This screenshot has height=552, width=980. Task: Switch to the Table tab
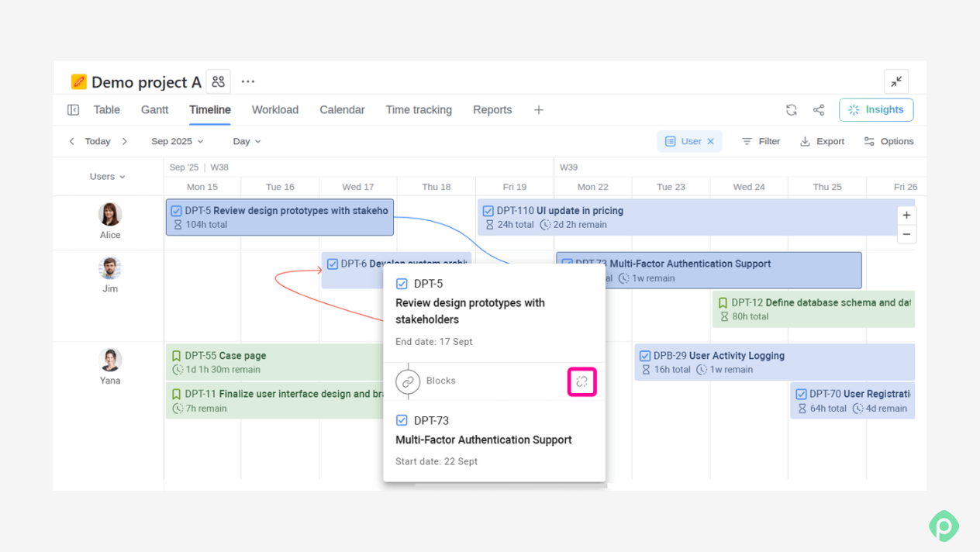click(x=107, y=110)
